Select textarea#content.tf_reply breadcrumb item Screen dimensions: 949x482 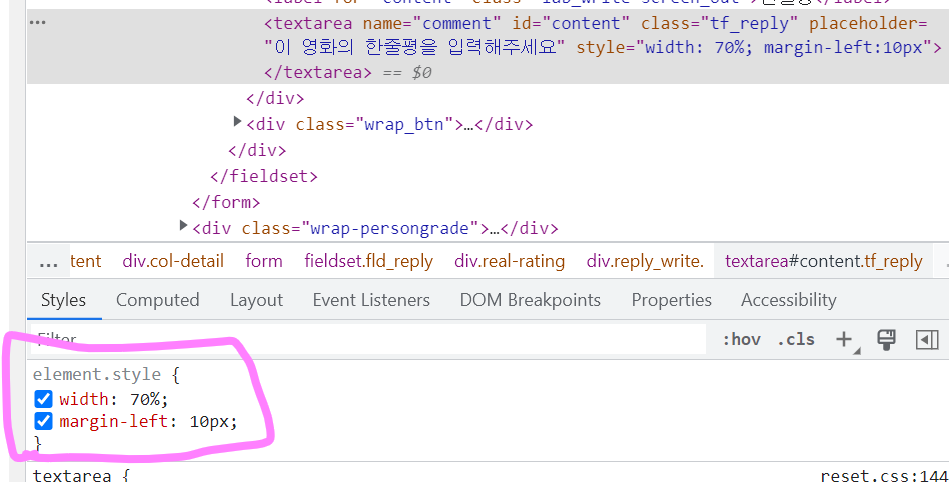point(824,261)
